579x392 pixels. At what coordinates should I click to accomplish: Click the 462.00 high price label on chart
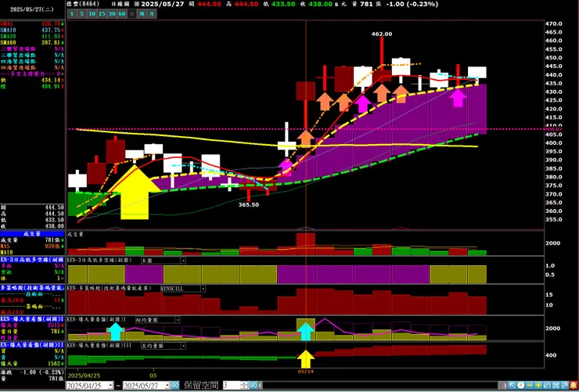pyautogui.click(x=382, y=34)
